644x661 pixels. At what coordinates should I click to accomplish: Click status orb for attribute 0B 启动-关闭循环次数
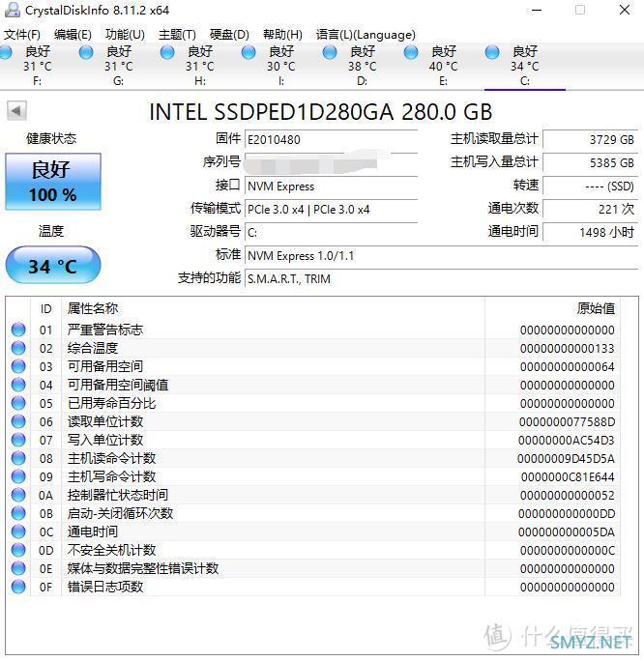tap(18, 513)
